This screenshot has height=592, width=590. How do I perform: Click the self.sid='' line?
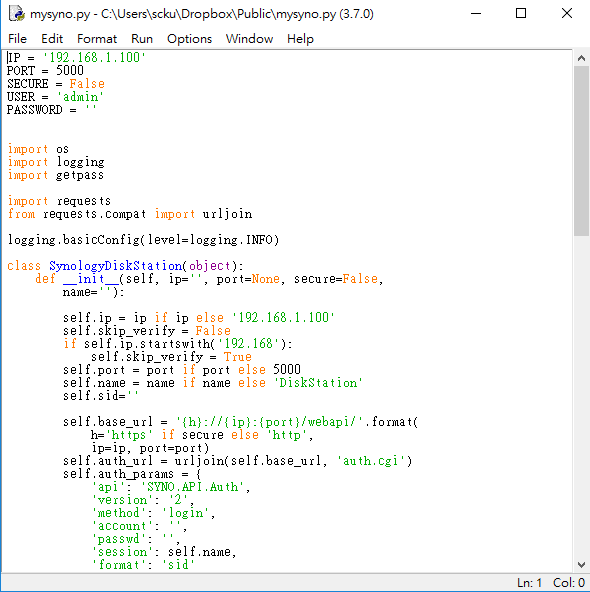[x=101, y=396]
